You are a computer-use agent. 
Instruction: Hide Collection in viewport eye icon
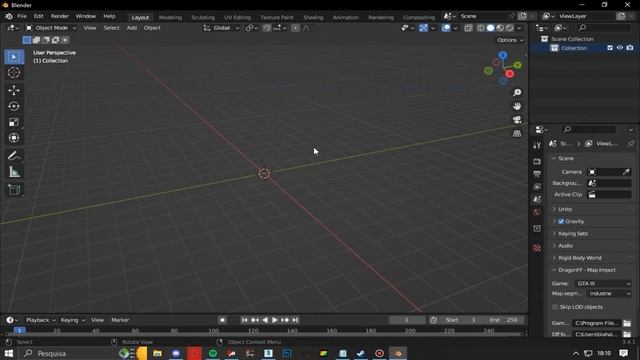tap(620, 48)
